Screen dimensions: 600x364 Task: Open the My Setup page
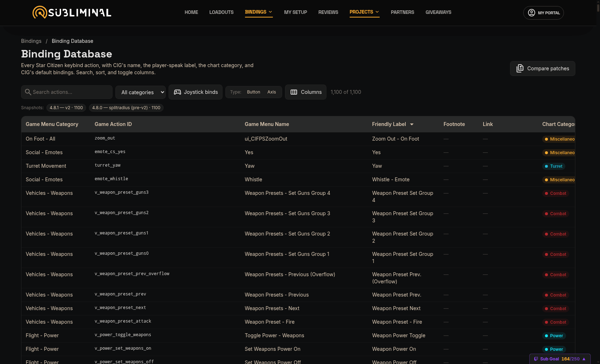295,12
